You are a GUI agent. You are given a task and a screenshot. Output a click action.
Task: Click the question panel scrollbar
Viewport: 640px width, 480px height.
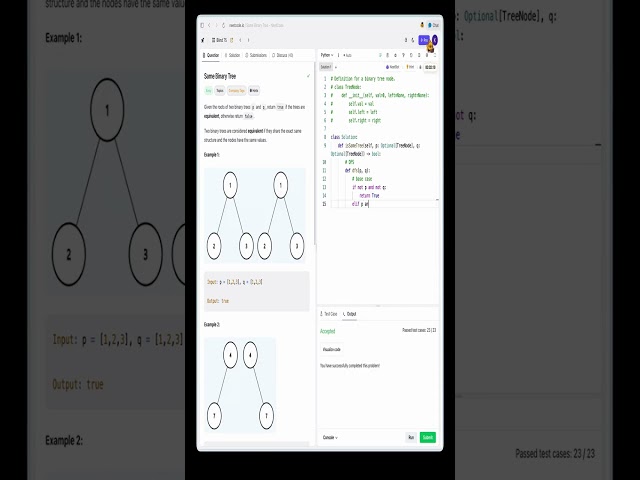315,154
